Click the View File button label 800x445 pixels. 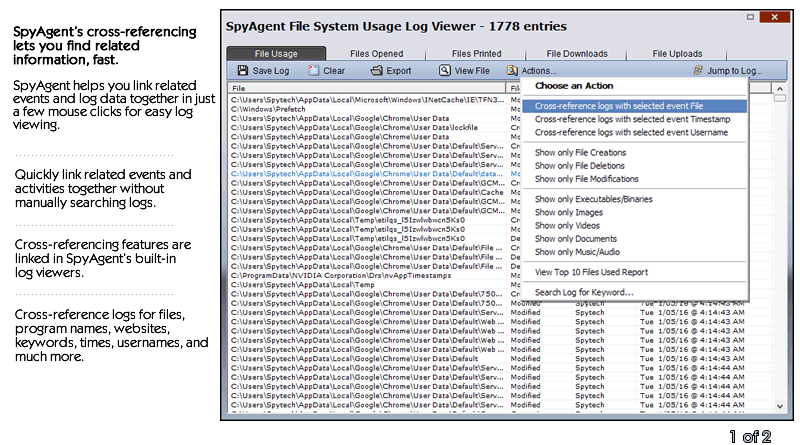pyautogui.click(x=472, y=71)
